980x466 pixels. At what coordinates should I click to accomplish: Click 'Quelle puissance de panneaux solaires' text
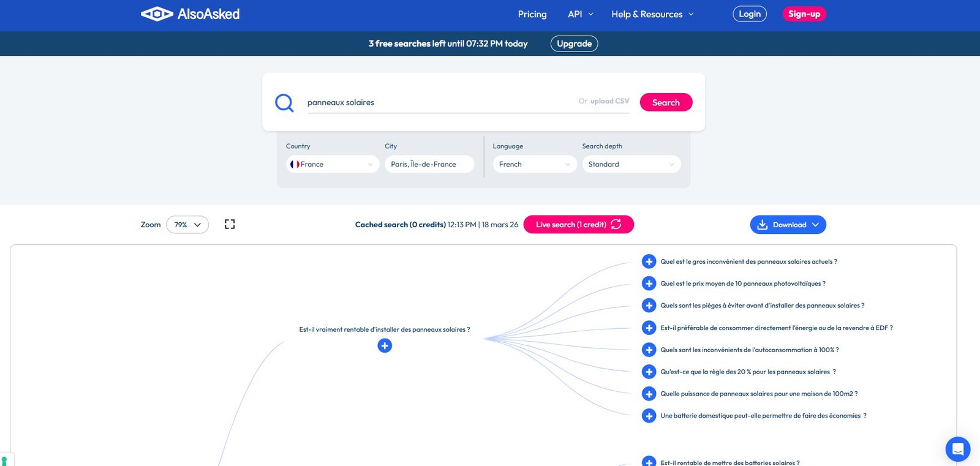point(759,394)
